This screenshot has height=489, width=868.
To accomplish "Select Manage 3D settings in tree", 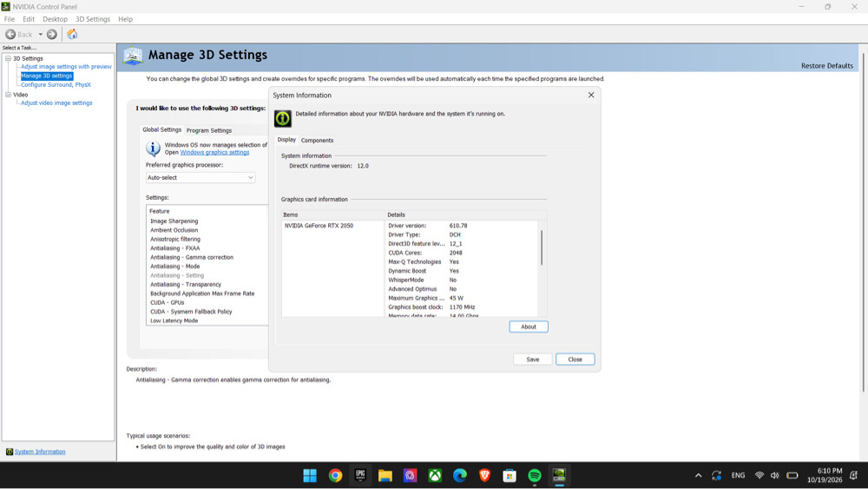I will tap(47, 76).
